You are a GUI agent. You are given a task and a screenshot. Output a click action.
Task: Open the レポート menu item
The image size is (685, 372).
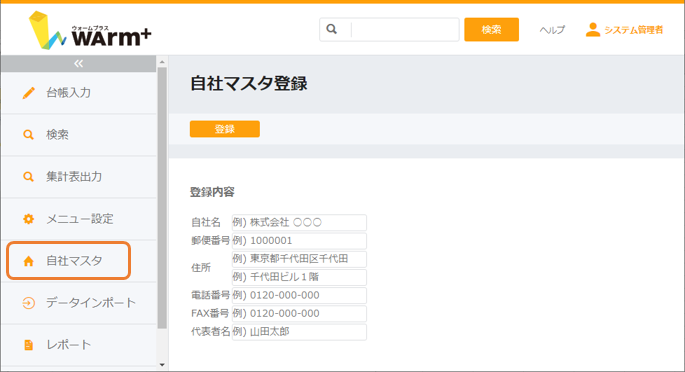79,345
